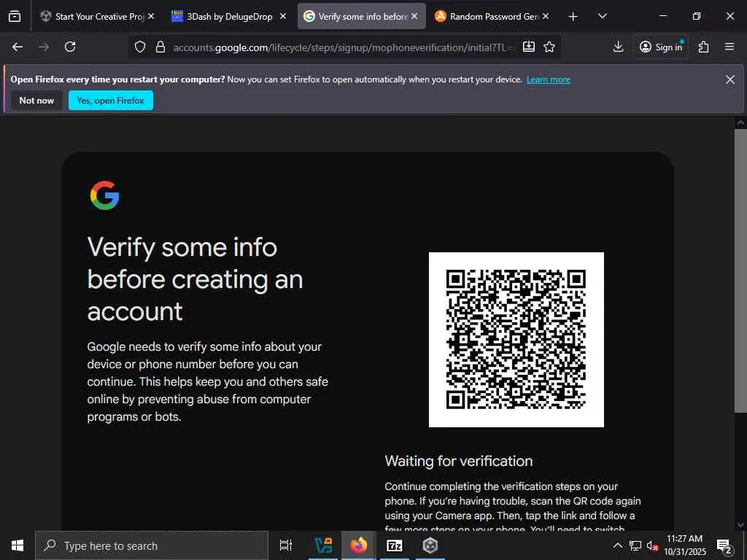The height and width of the screenshot is (560, 747).
Task: Dismiss the Firefox startup notification bar
Action: pyautogui.click(x=729, y=79)
